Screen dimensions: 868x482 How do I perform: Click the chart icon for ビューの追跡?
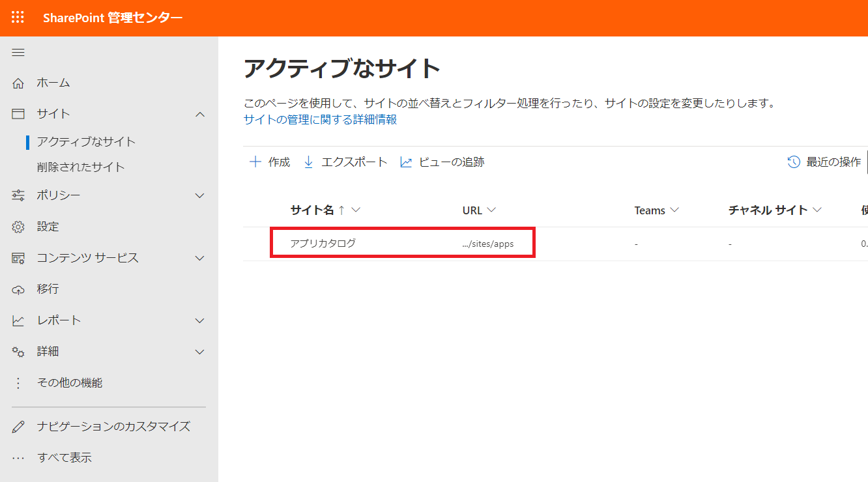point(406,162)
